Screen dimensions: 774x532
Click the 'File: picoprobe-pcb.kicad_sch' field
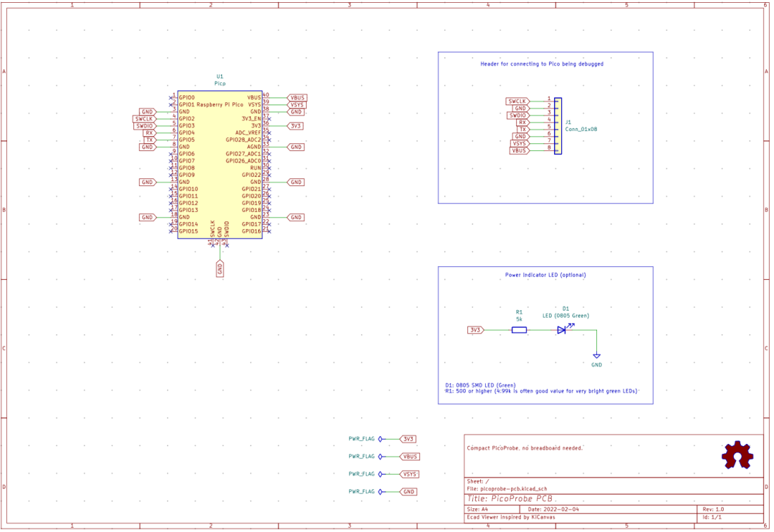[x=507, y=489]
